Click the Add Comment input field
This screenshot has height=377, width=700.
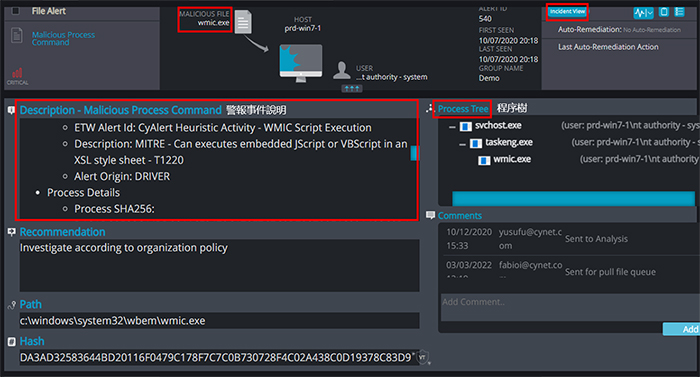[570, 307]
